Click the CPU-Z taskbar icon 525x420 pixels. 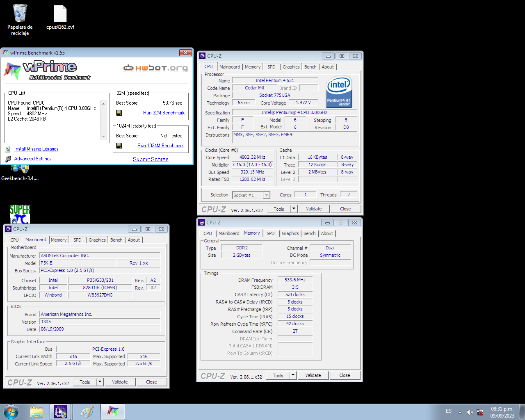pyautogui.click(x=60, y=412)
